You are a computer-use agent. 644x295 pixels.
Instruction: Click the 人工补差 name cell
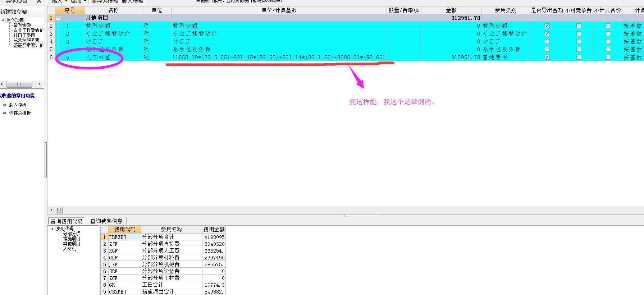point(113,57)
